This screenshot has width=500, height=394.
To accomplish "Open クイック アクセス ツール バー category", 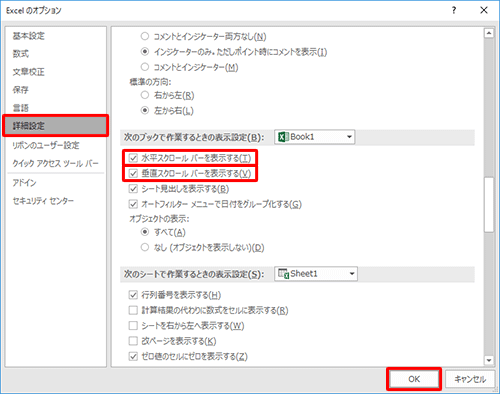I will tap(55, 163).
